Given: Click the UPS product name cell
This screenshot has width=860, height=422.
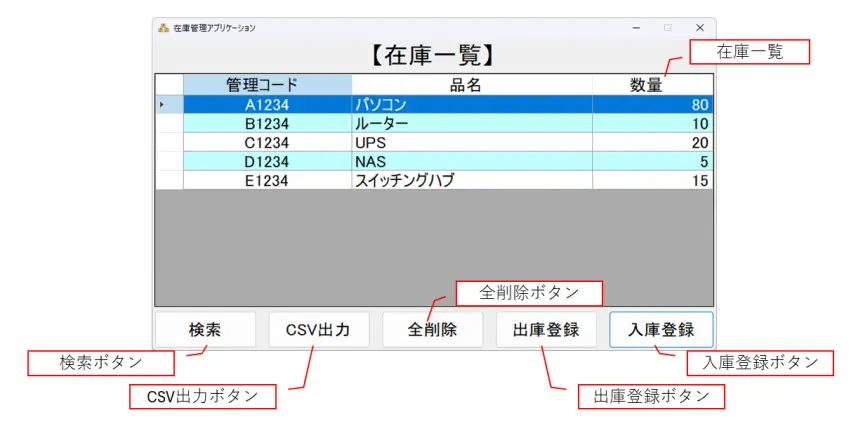Looking at the screenshot, I should [471, 142].
